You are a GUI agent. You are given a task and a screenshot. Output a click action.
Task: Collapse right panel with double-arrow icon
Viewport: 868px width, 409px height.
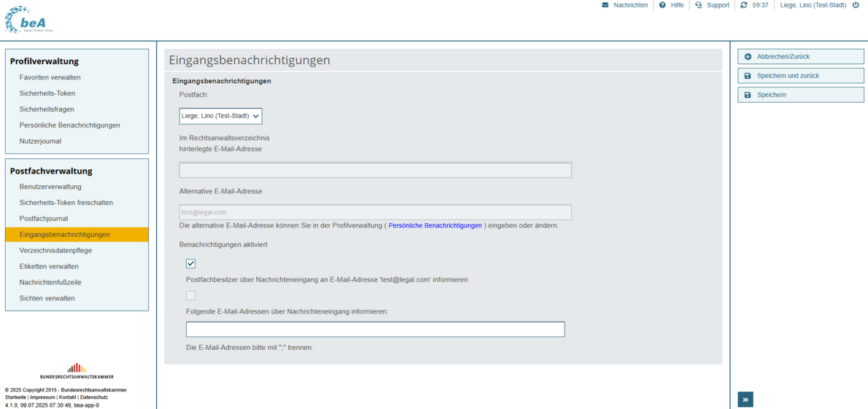pyautogui.click(x=745, y=400)
